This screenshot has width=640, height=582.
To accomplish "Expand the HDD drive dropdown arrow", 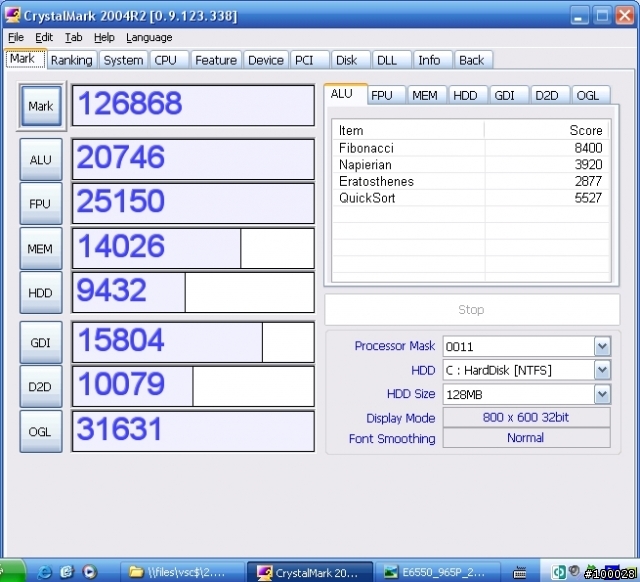I will [602, 370].
